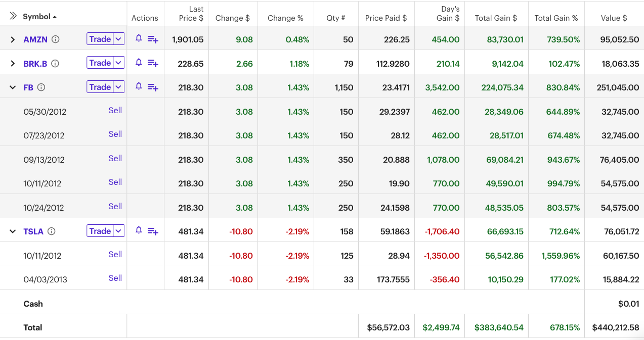
Task: Select total gain percent 678.15%
Action: point(565,327)
